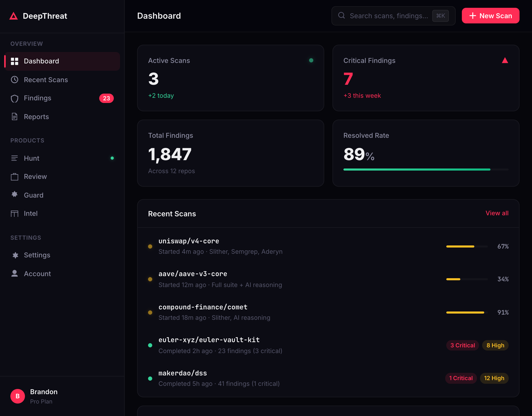The image size is (532, 416).
Task: Click the View all link
Action: (497, 213)
